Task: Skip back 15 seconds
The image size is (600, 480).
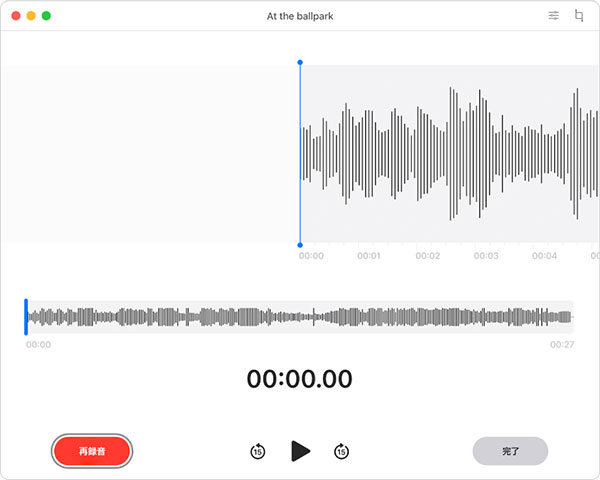Action: pos(258,451)
